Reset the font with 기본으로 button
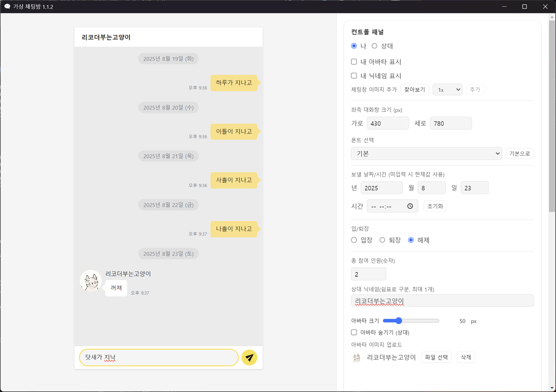 click(519, 153)
